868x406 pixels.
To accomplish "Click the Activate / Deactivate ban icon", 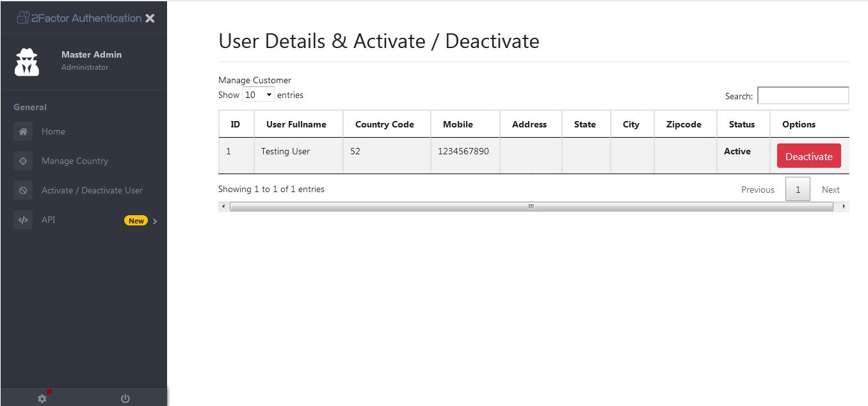I will [23, 190].
